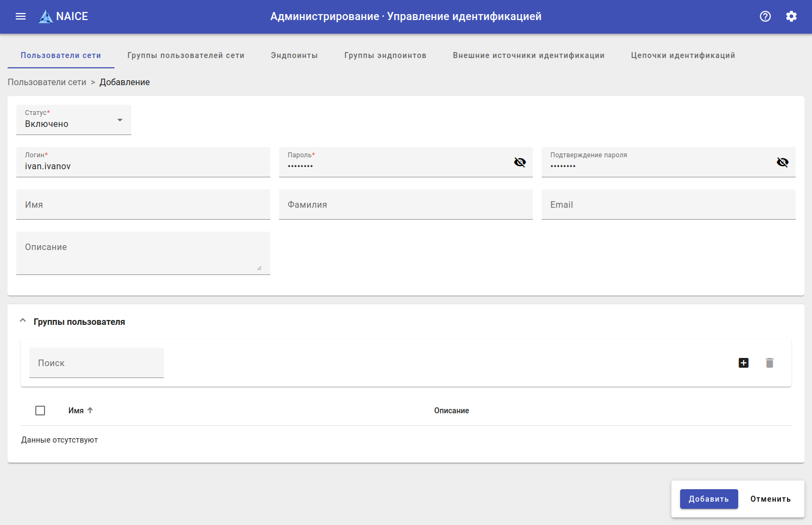
Task: Open the settings gear icon
Action: 791,16
